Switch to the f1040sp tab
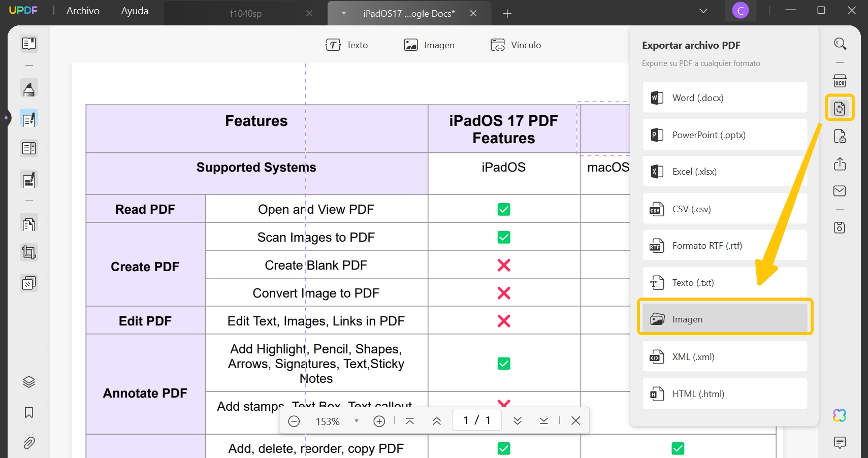The height and width of the screenshot is (458, 868). (246, 14)
